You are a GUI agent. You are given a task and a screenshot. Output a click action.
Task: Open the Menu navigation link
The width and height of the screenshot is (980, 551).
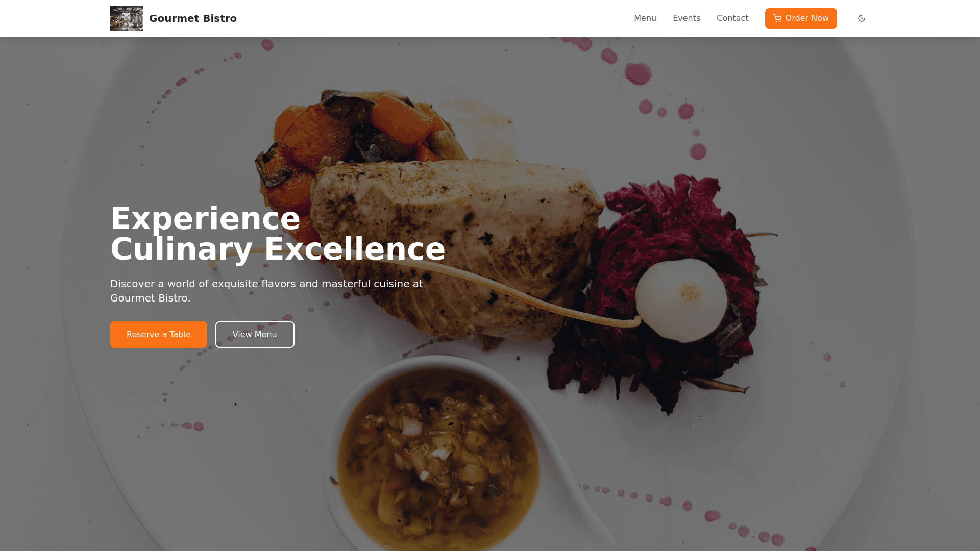click(x=645, y=18)
